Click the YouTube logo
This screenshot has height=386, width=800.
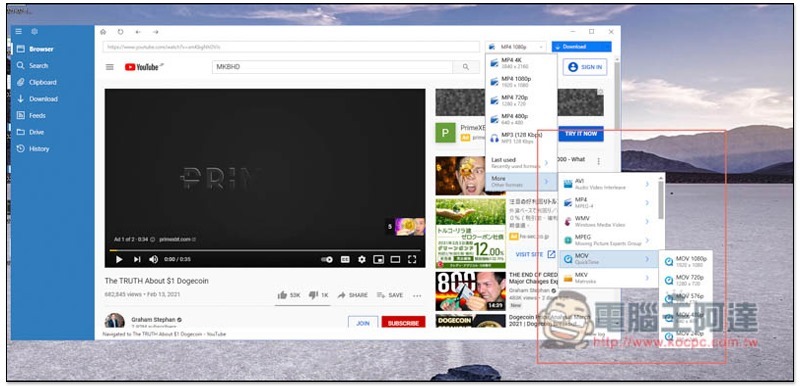[142, 67]
